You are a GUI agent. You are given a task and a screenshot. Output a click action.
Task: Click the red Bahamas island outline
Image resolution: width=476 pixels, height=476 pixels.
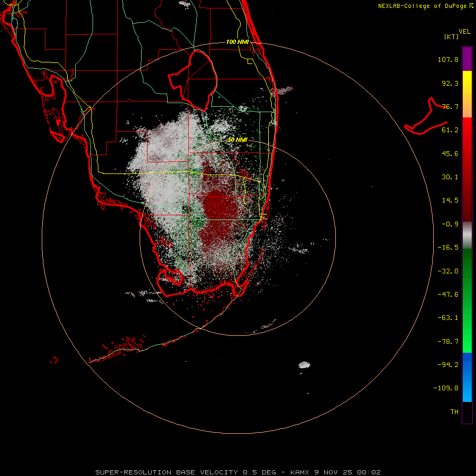tap(426, 117)
